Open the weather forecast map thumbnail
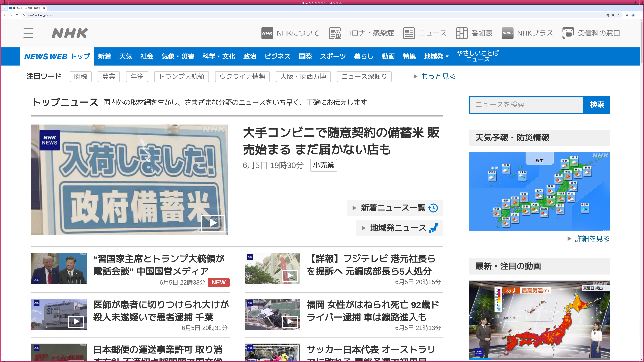The image size is (644, 362). 539,192
